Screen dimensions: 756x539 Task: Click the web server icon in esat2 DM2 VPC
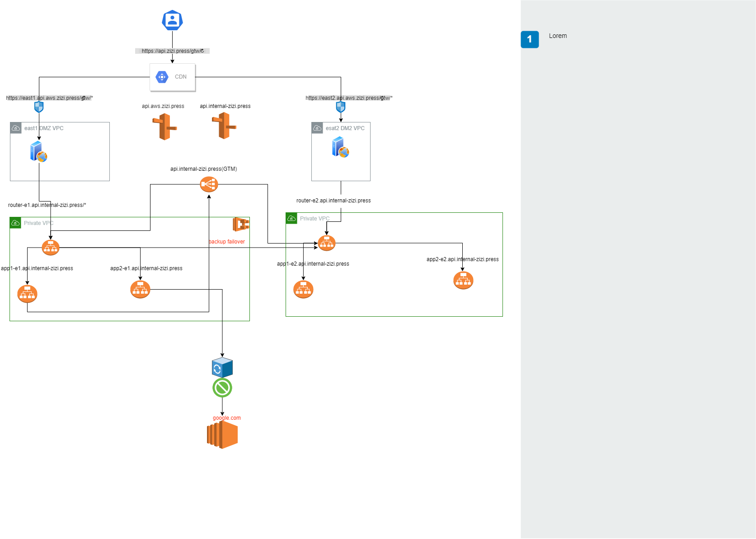point(341,147)
